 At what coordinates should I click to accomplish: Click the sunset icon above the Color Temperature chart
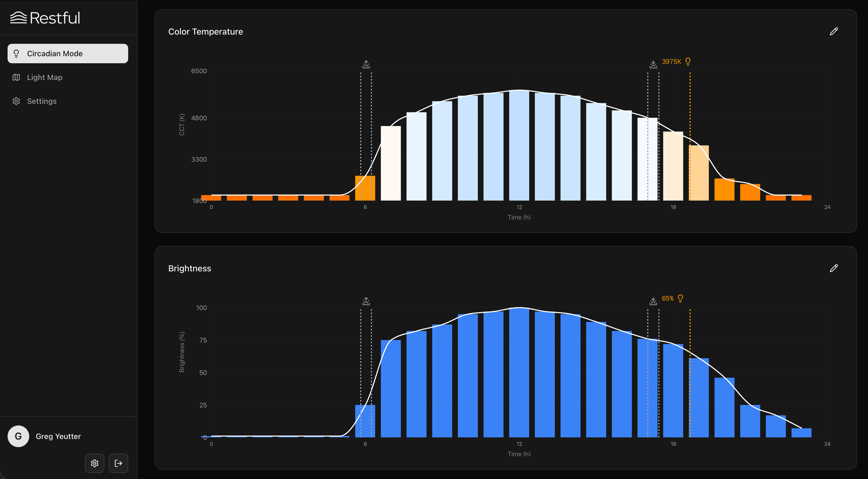click(653, 64)
